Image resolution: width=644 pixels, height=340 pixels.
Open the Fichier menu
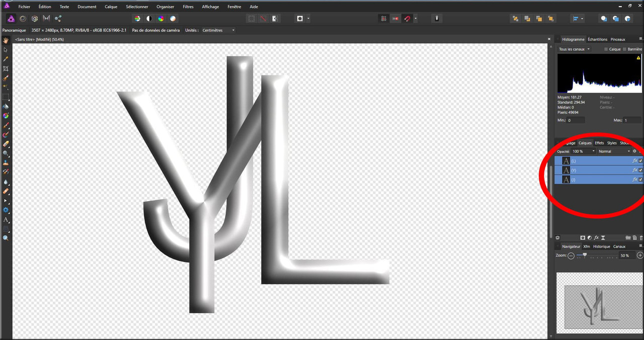(x=24, y=7)
